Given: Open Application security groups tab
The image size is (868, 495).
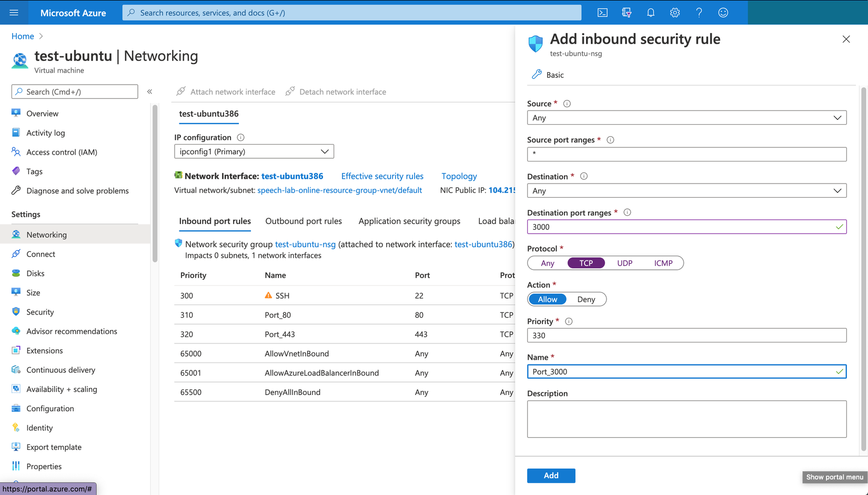Looking at the screenshot, I should (x=409, y=221).
